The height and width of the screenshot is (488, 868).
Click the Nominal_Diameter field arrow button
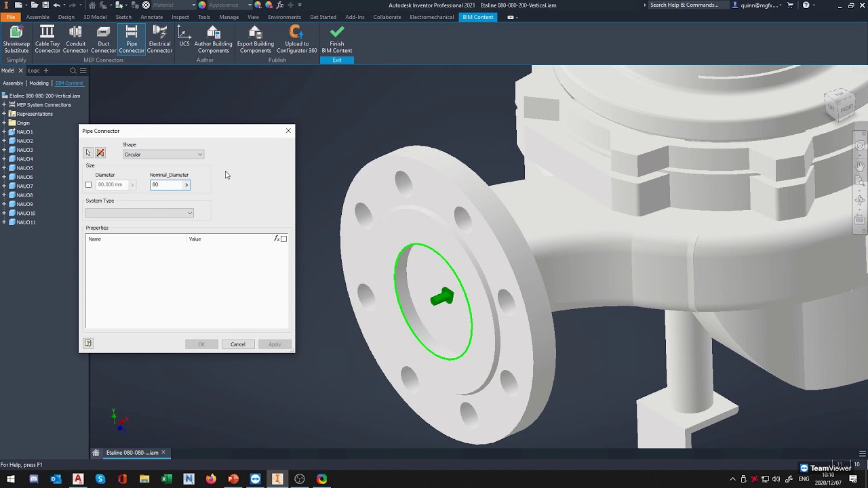tap(186, 184)
